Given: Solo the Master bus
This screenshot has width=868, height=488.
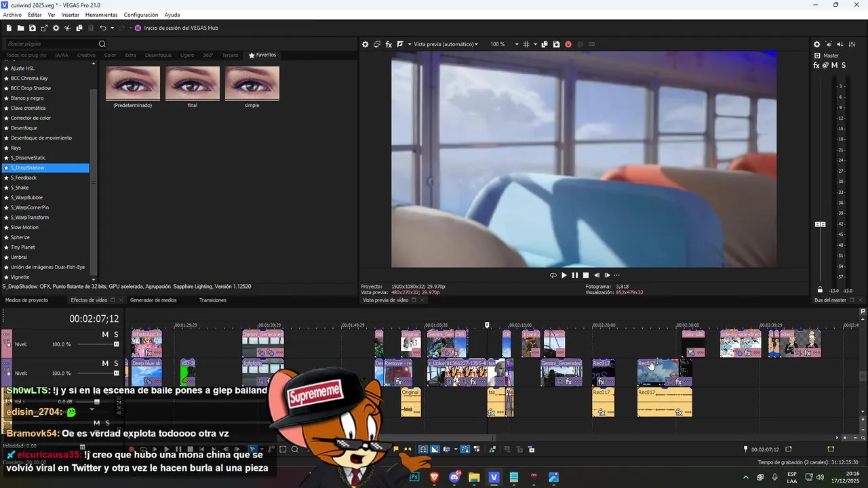Looking at the screenshot, I should pos(843,66).
